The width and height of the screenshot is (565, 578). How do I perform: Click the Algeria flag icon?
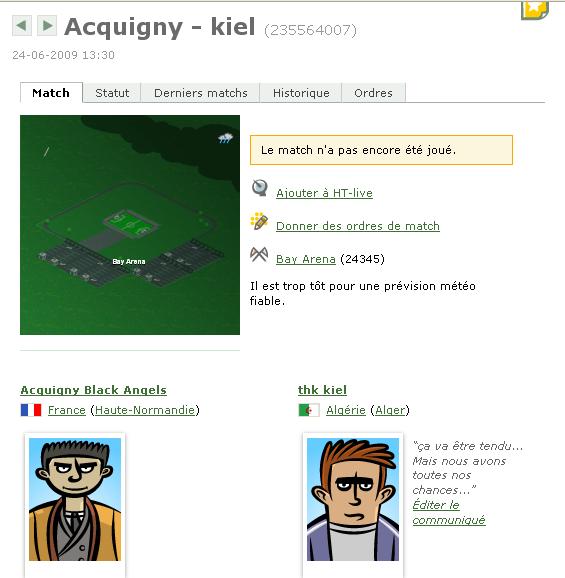(309, 410)
